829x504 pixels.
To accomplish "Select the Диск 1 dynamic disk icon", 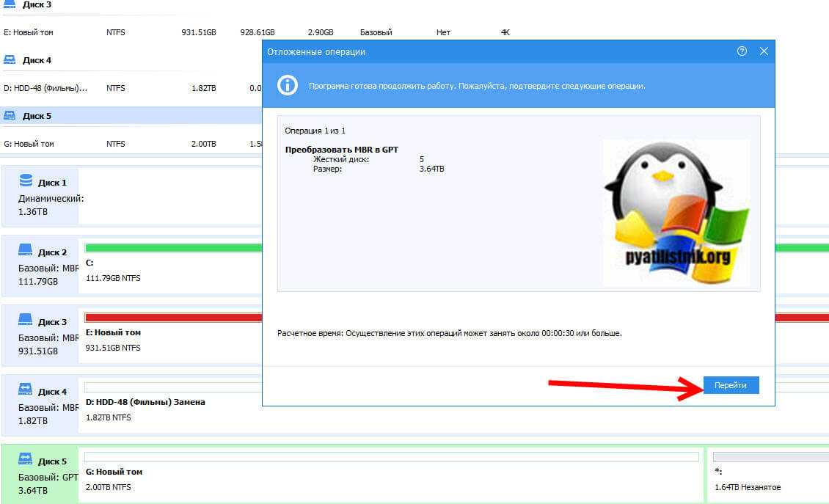I will point(26,180).
